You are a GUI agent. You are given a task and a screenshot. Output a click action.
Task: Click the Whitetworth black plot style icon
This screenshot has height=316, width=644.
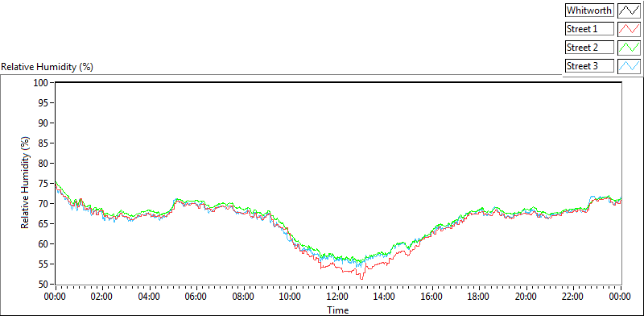coord(629,10)
